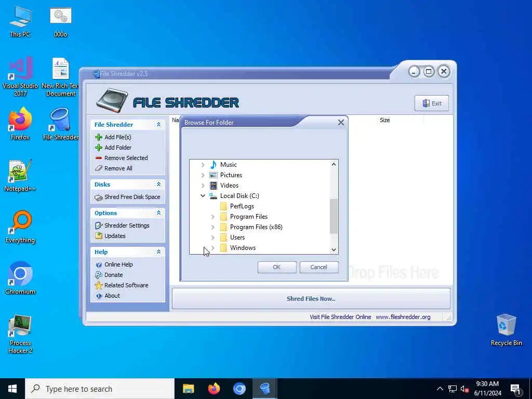
Task: Click the About info icon
Action: coord(98,296)
